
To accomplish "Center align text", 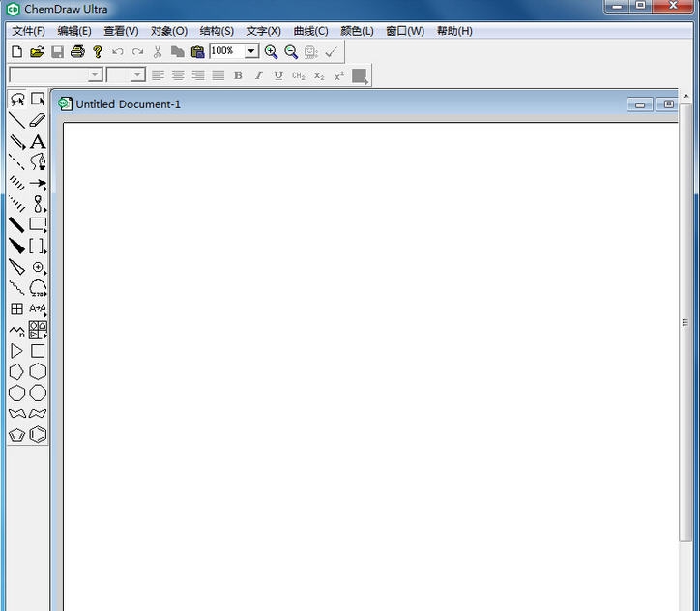I will coord(178,75).
